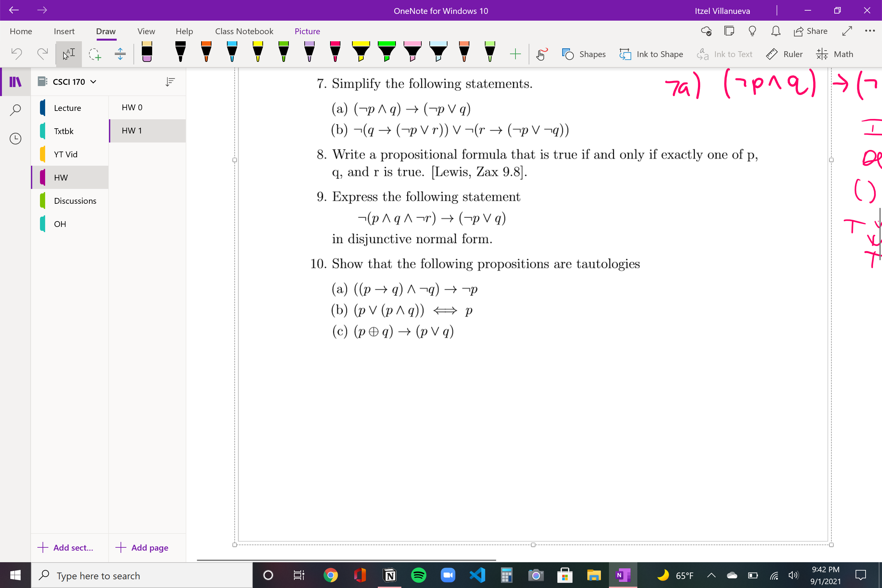Select the Eraser tool
The height and width of the screenshot is (588, 882).
[146, 53]
